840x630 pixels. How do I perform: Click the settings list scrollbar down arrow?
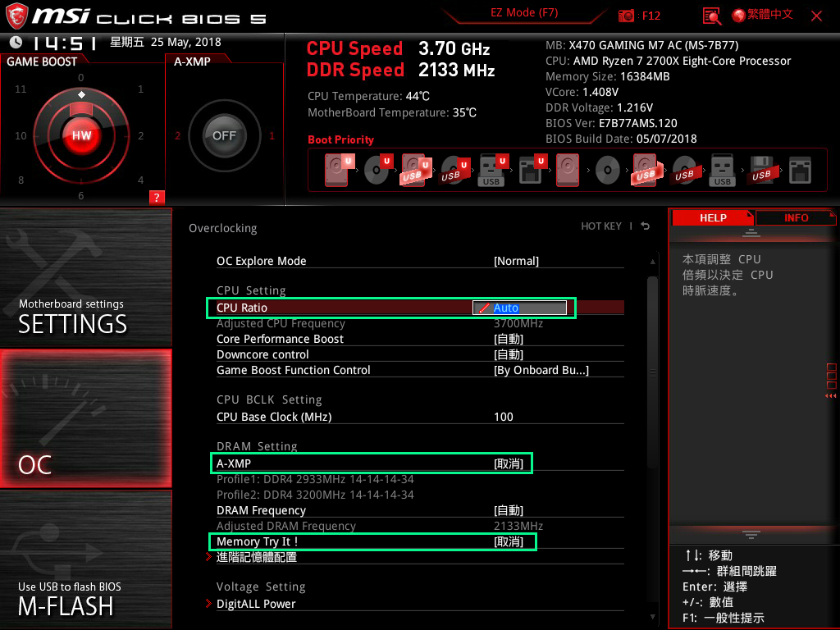point(652,617)
